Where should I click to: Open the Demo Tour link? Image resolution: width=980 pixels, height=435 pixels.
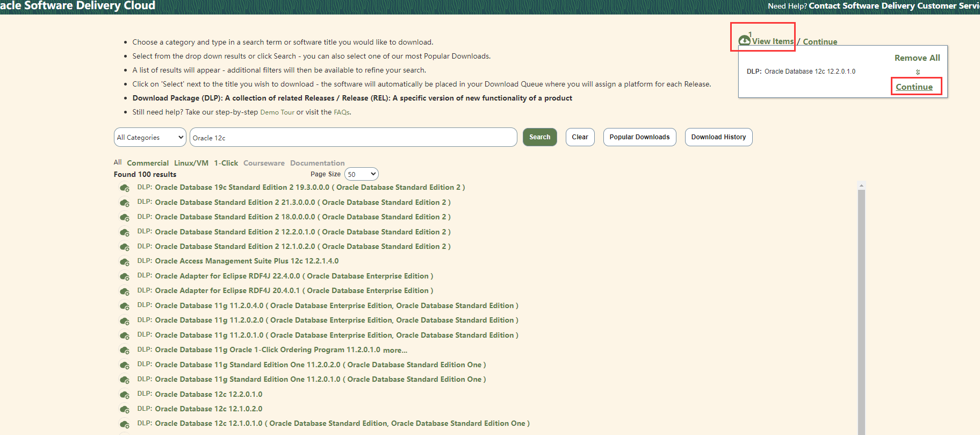tap(277, 112)
